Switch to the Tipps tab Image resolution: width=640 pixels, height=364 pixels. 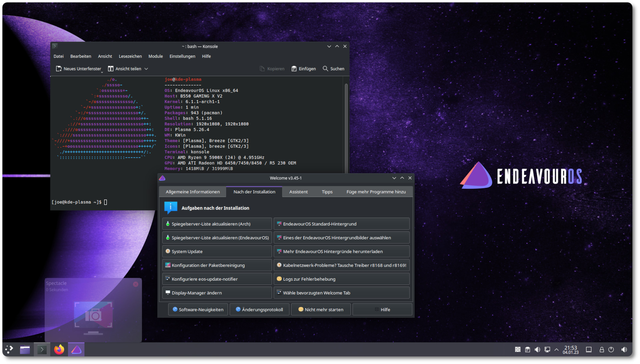click(x=327, y=192)
